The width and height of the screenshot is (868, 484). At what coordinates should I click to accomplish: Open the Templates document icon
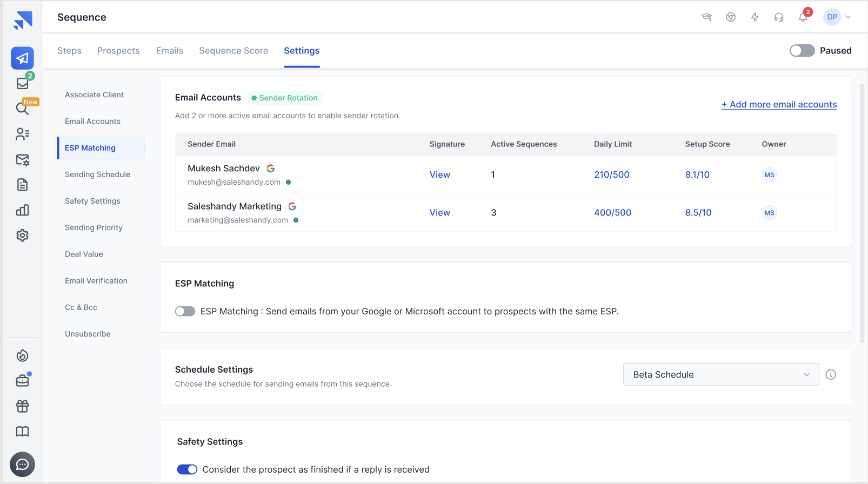coord(22,185)
